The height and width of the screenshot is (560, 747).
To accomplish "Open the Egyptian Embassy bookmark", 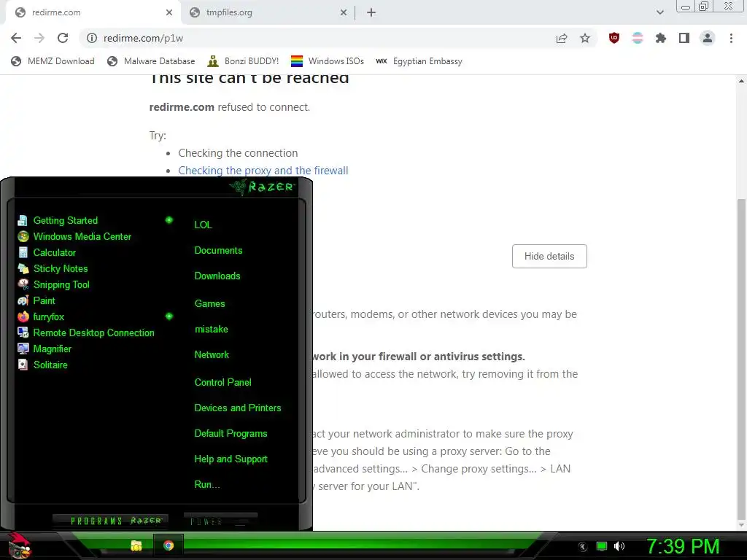I will point(419,61).
